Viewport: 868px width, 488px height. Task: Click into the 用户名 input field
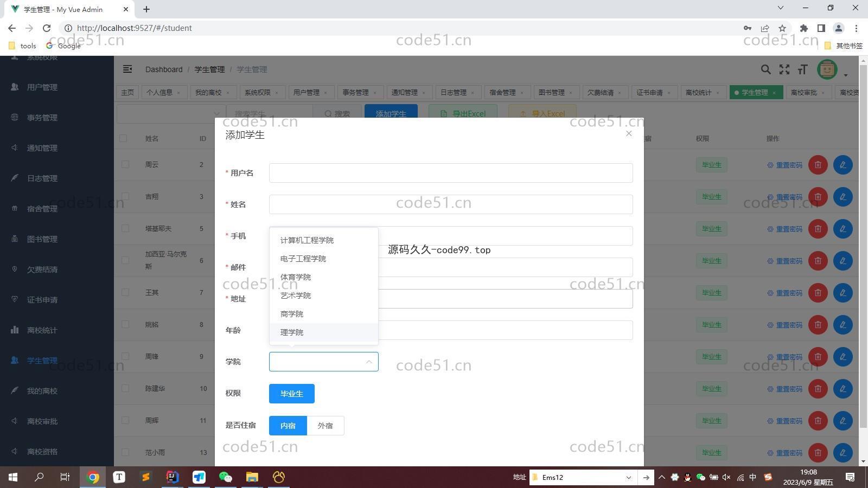[x=450, y=173]
